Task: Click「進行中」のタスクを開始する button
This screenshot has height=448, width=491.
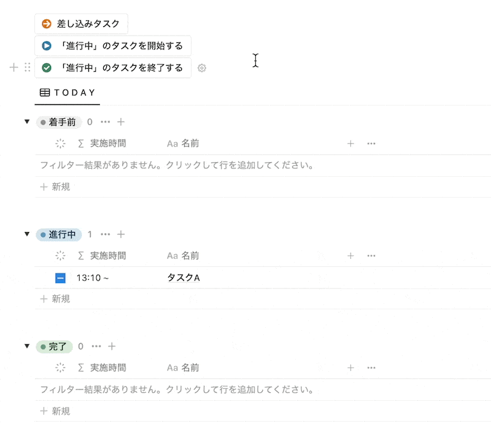Action: (x=113, y=45)
